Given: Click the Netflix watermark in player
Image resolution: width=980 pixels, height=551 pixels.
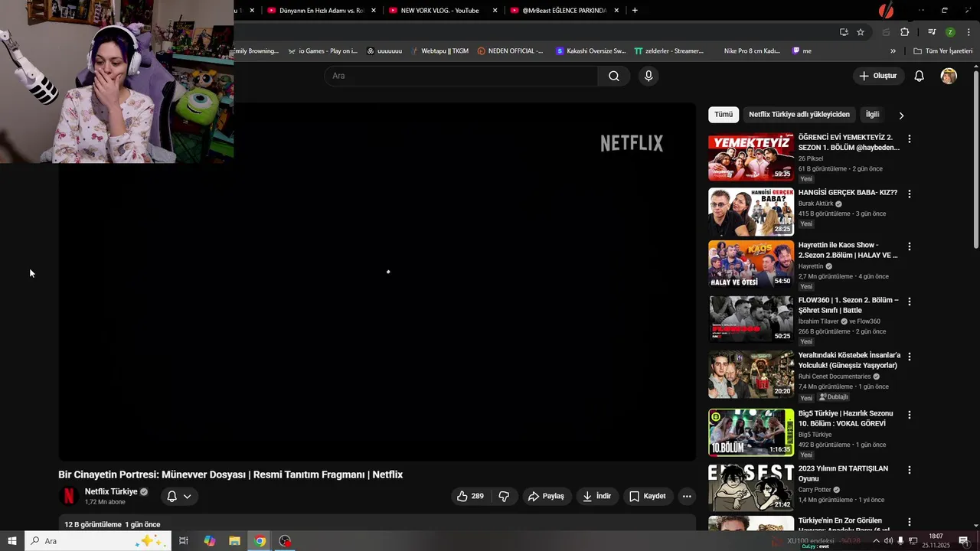Looking at the screenshot, I should 632,143.
